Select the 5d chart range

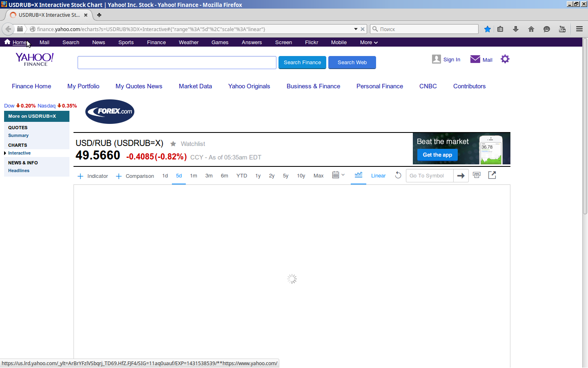click(x=179, y=176)
